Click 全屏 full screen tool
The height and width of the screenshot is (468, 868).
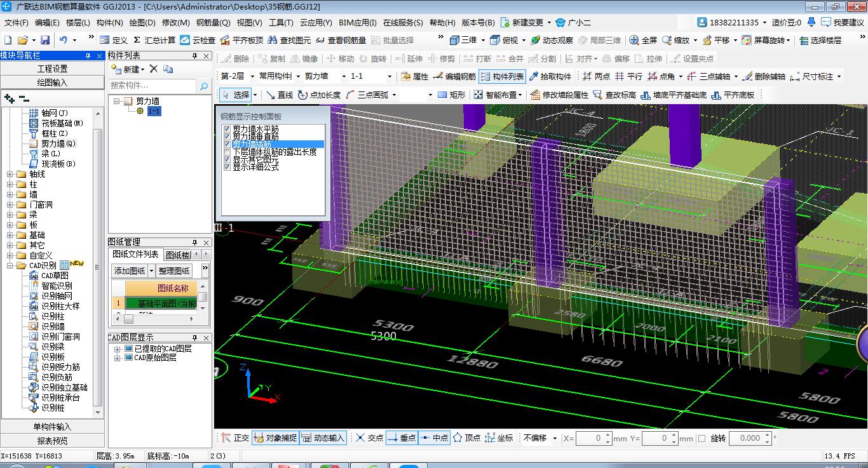pos(643,40)
